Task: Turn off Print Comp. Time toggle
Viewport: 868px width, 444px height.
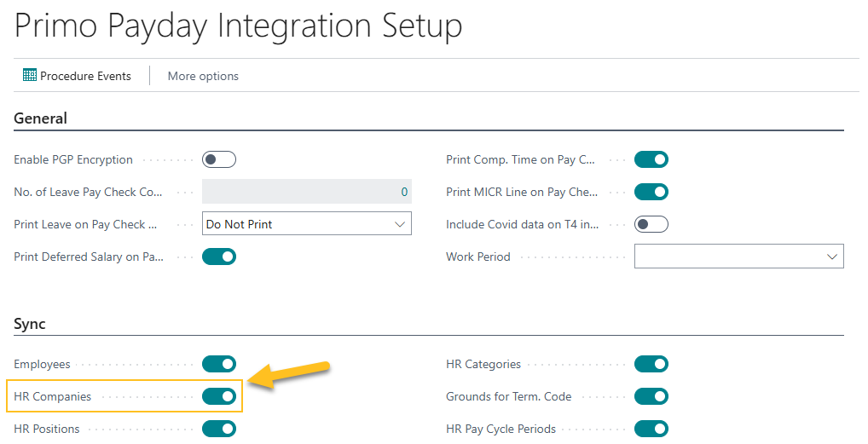Action: 651,159
